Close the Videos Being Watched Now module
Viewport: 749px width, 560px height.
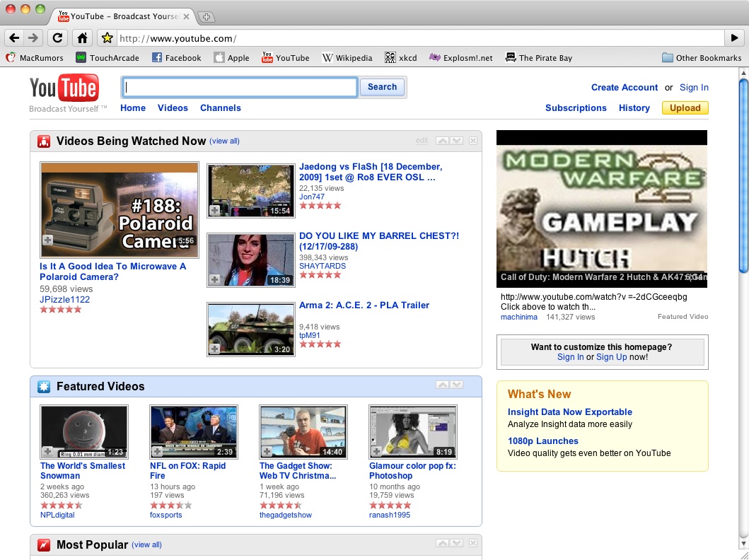pyautogui.click(x=473, y=141)
